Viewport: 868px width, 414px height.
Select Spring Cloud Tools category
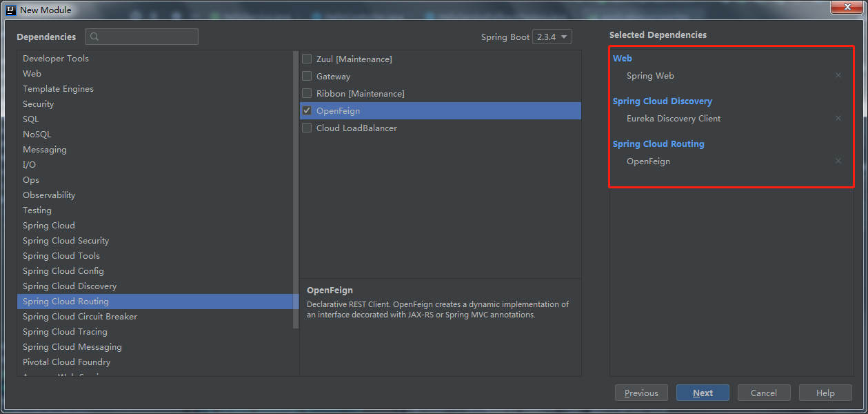point(157,256)
